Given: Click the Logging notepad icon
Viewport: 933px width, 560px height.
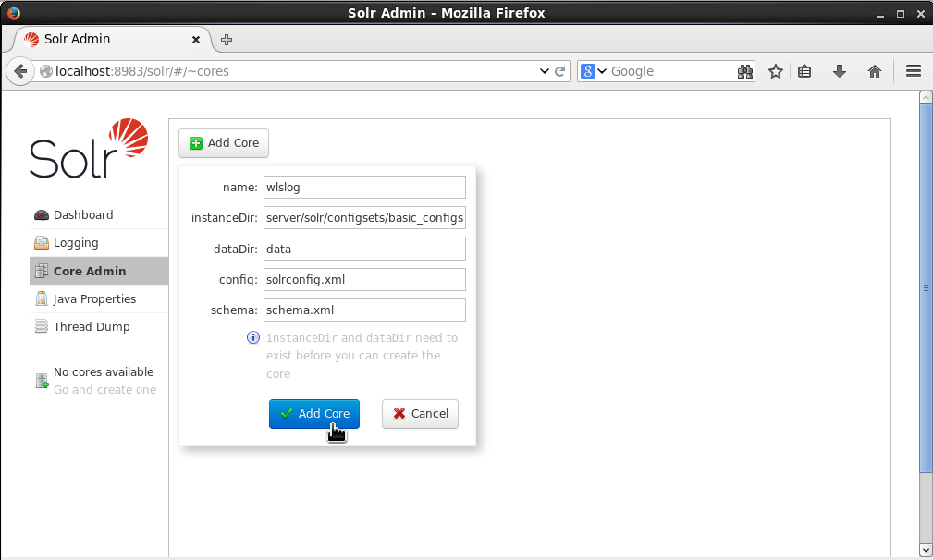Looking at the screenshot, I should [41, 242].
